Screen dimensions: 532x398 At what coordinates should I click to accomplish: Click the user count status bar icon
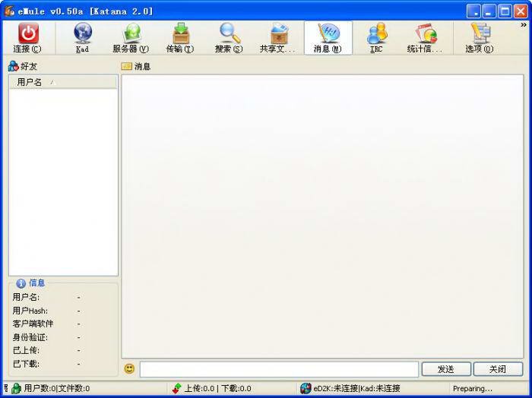point(16,389)
